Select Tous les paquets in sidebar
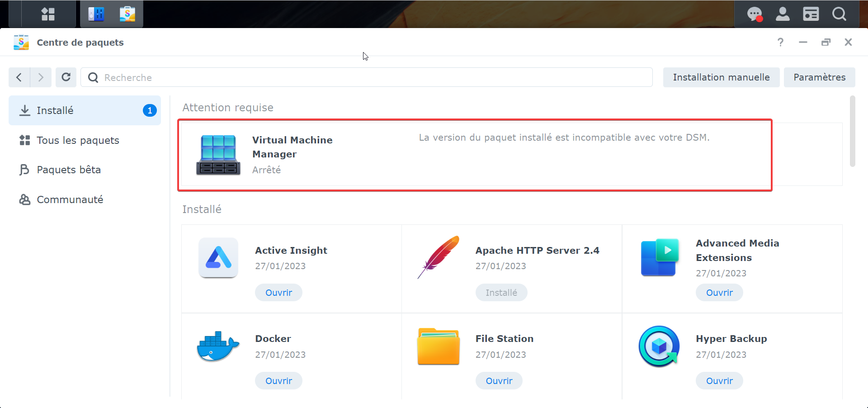 point(85,140)
